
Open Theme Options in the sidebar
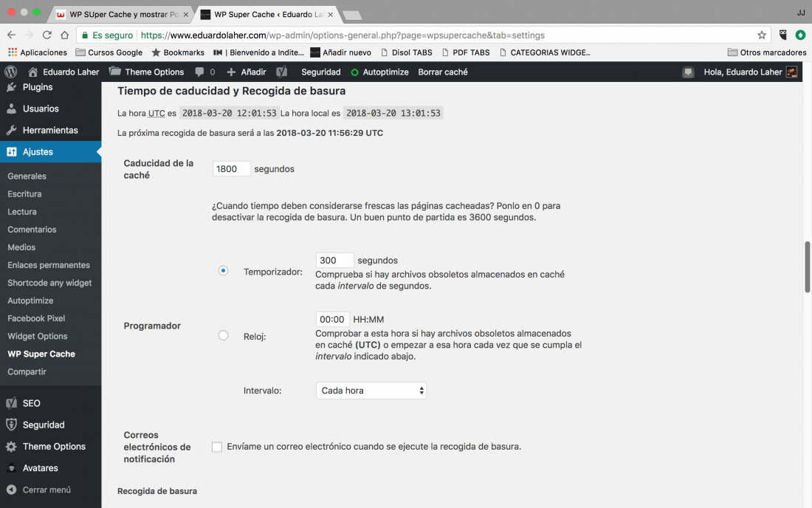51,447
